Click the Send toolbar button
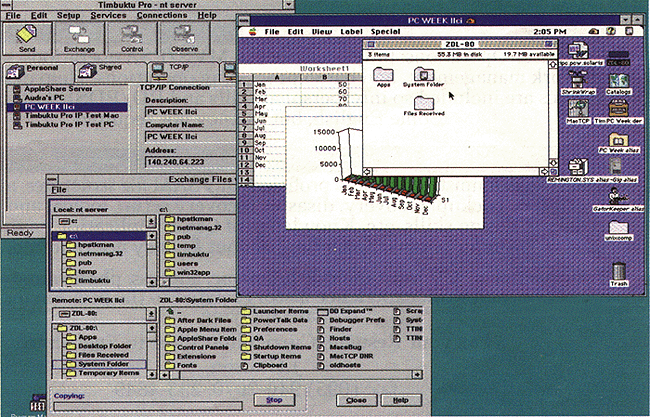This screenshot has width=650, height=417. [27, 39]
